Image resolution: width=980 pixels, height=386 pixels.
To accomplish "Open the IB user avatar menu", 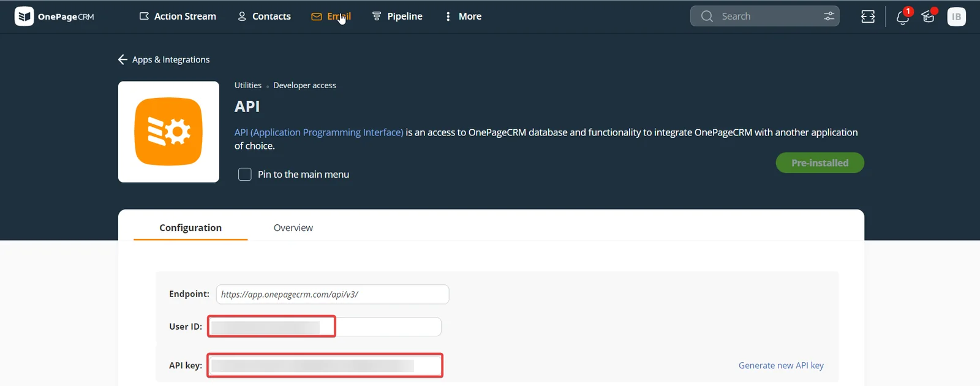I will click(x=956, y=17).
